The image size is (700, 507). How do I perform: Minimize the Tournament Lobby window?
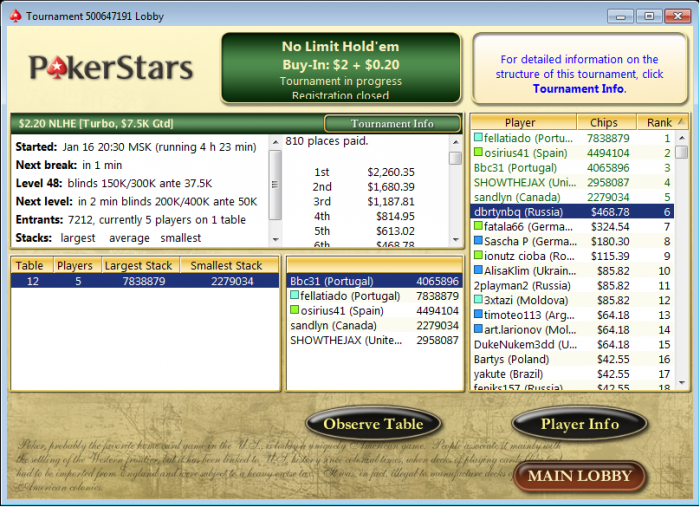point(620,17)
